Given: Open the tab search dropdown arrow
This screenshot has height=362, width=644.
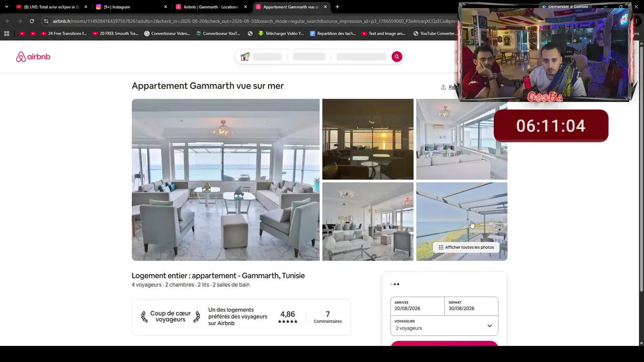Looking at the screenshot, I should pyautogui.click(x=7, y=7).
